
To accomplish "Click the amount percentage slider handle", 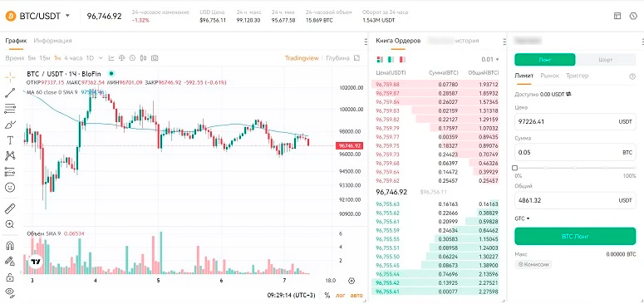I will 515,168.
